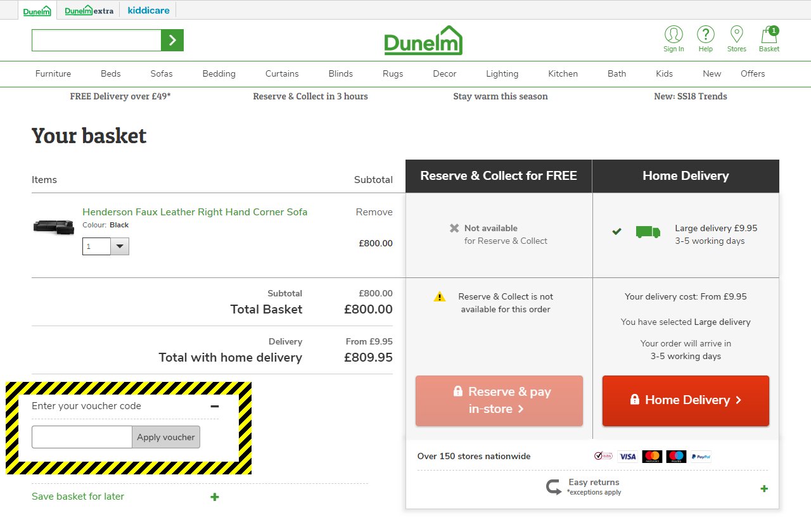Collapse the voucher code section minus
Viewport: 811px width, 532px height.
click(215, 406)
